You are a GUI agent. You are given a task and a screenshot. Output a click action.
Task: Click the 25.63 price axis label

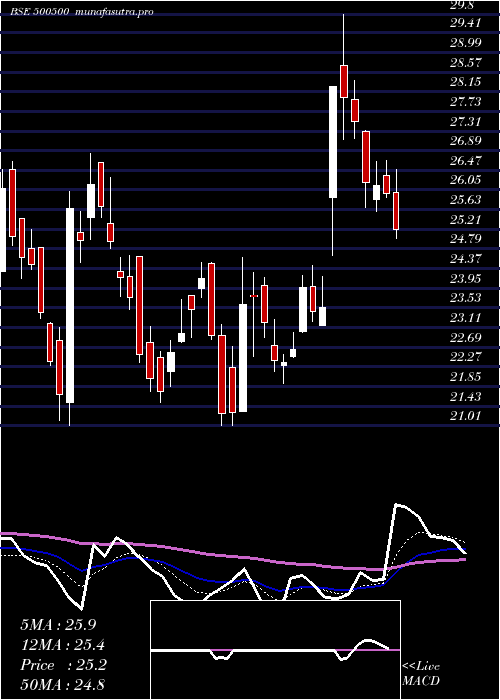[465, 200]
